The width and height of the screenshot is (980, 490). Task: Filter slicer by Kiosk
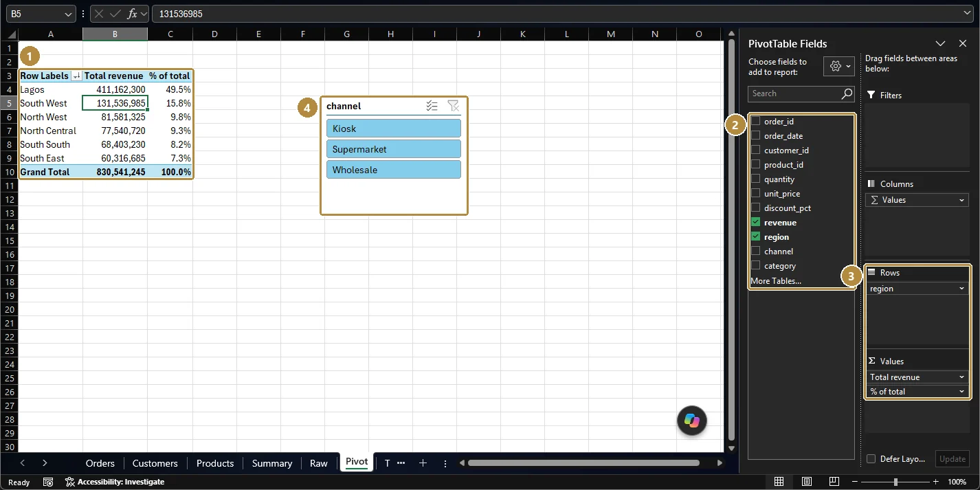pyautogui.click(x=394, y=129)
